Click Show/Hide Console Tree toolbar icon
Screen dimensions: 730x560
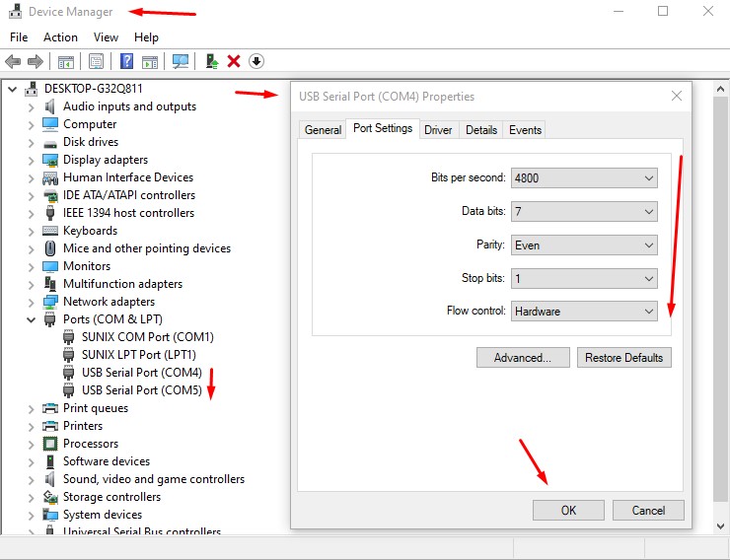click(66, 61)
